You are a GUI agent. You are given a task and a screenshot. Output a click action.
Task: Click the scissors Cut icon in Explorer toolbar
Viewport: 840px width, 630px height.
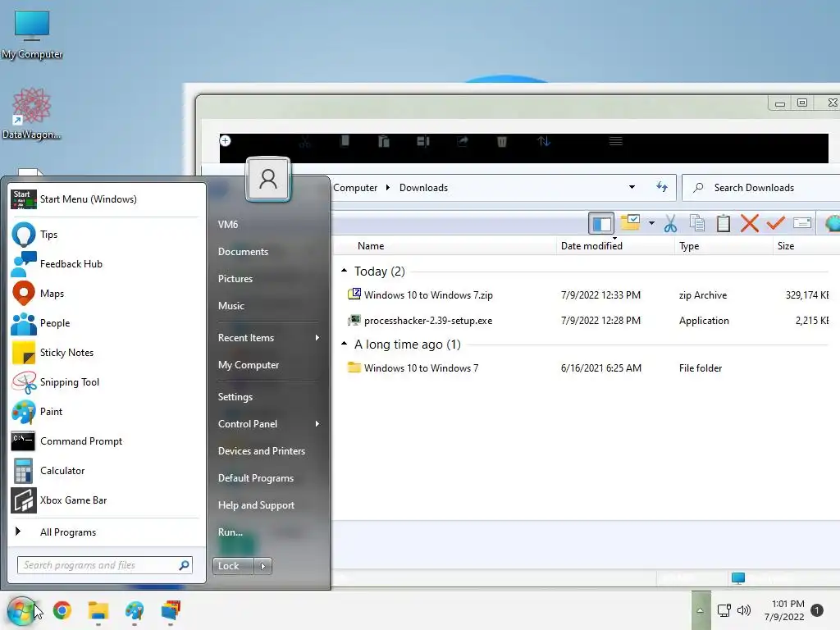coord(670,223)
